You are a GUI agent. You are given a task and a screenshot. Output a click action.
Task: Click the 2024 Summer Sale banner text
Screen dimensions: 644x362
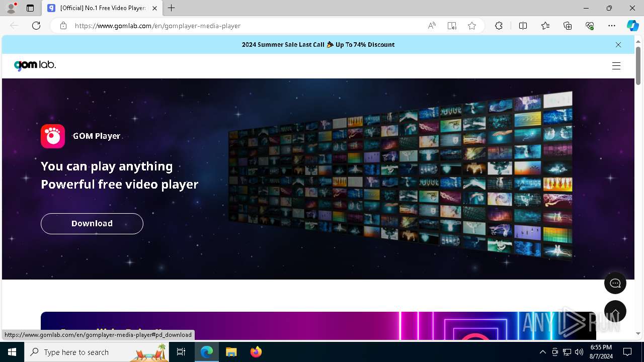[318, 45]
